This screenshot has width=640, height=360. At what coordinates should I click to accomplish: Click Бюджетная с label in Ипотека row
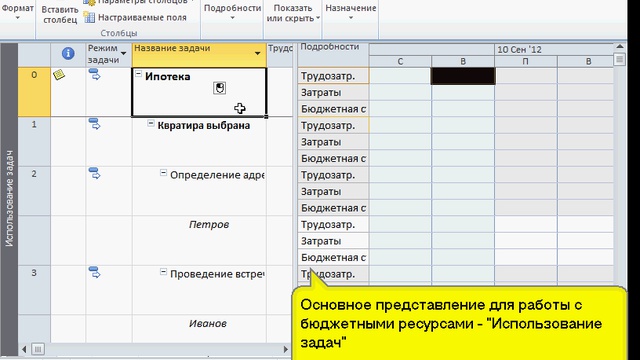(x=333, y=109)
